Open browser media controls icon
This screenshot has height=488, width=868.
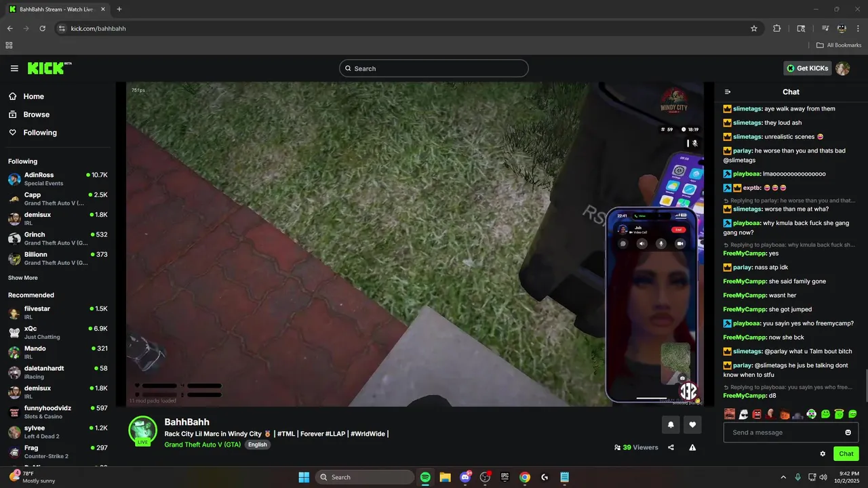point(825,28)
